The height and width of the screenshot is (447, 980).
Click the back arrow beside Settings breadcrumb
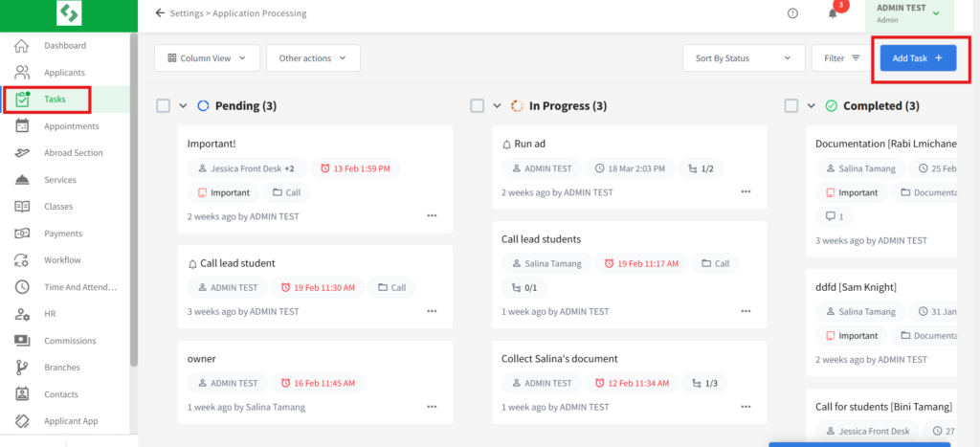(x=160, y=13)
